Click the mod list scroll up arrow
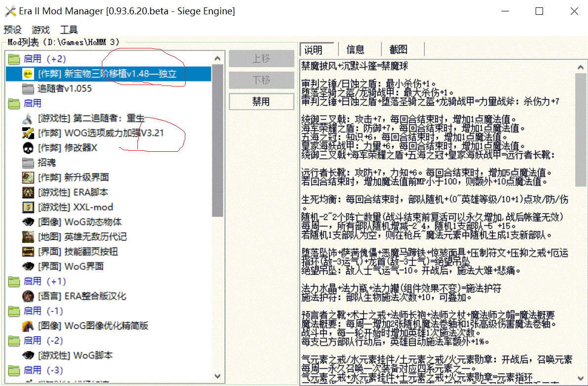The height and width of the screenshot is (386, 588). tap(217, 58)
